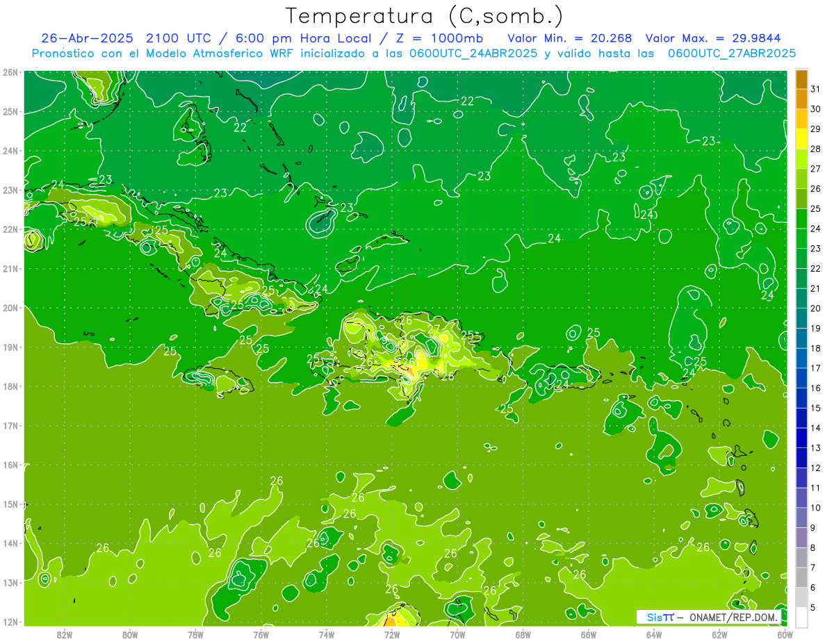Click the 18N latitude label

(x=10, y=386)
